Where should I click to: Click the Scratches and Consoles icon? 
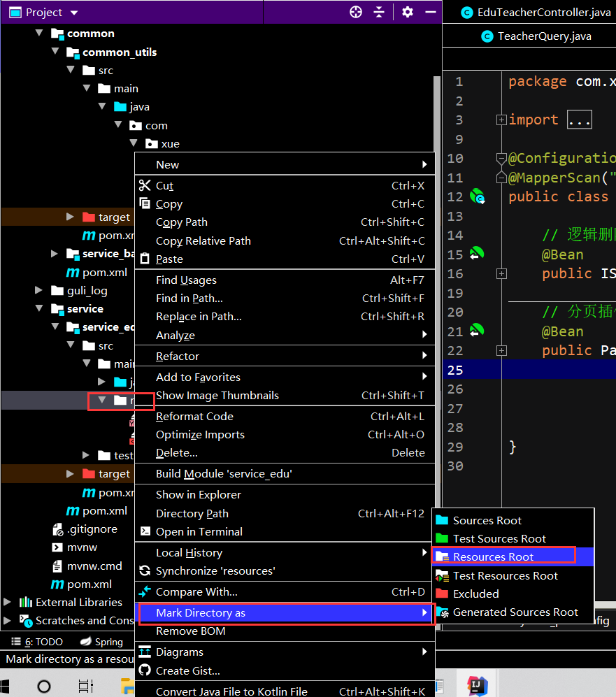26,621
